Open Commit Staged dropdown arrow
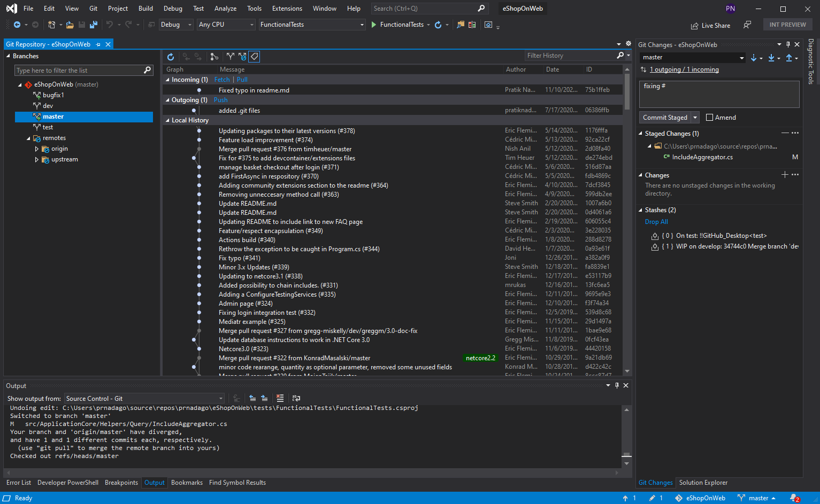820x504 pixels. (x=695, y=118)
